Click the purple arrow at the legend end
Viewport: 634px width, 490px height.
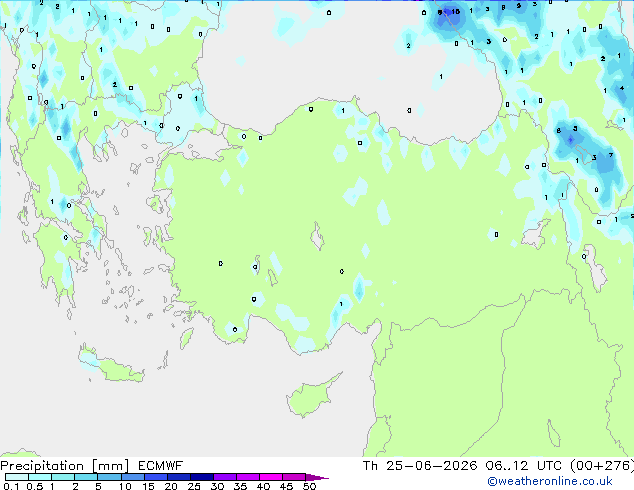tap(317, 477)
